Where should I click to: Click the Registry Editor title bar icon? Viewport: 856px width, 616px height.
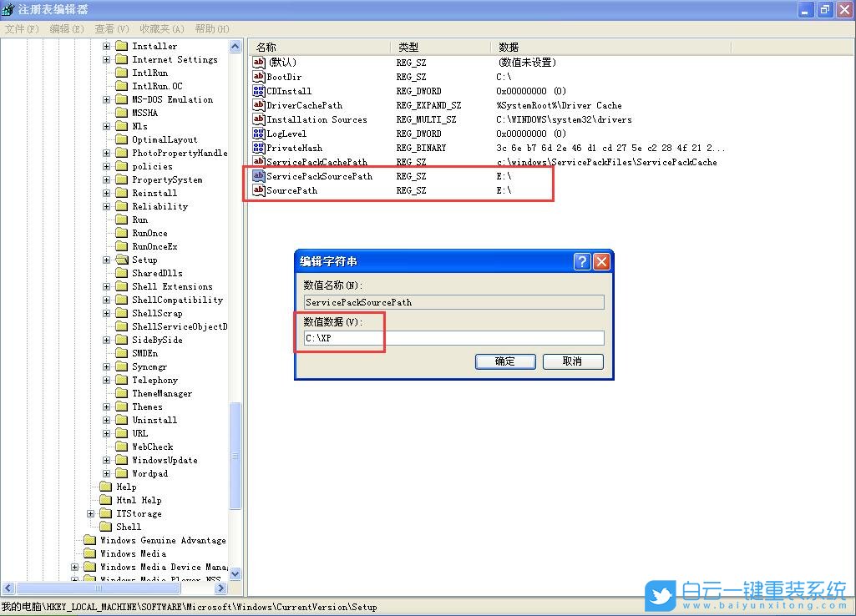8,9
